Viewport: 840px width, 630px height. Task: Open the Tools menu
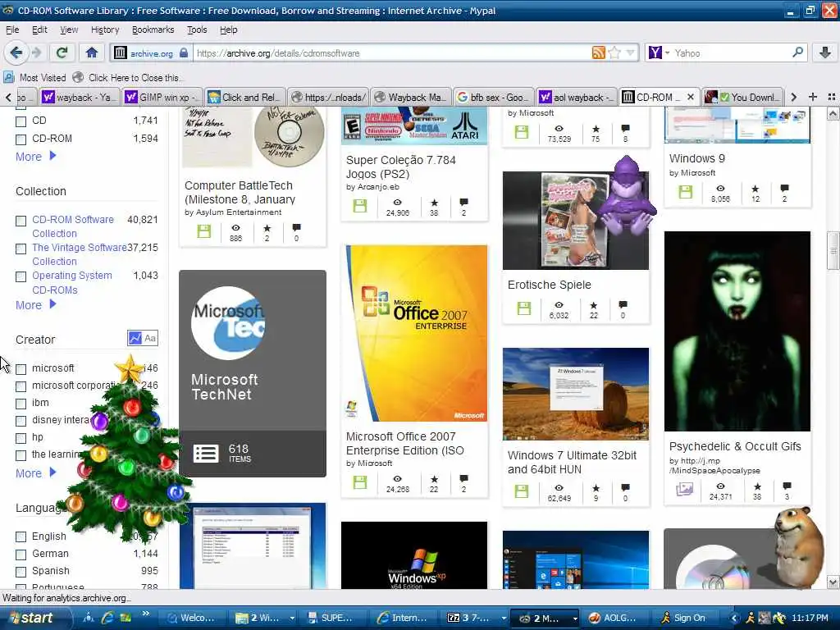point(197,30)
